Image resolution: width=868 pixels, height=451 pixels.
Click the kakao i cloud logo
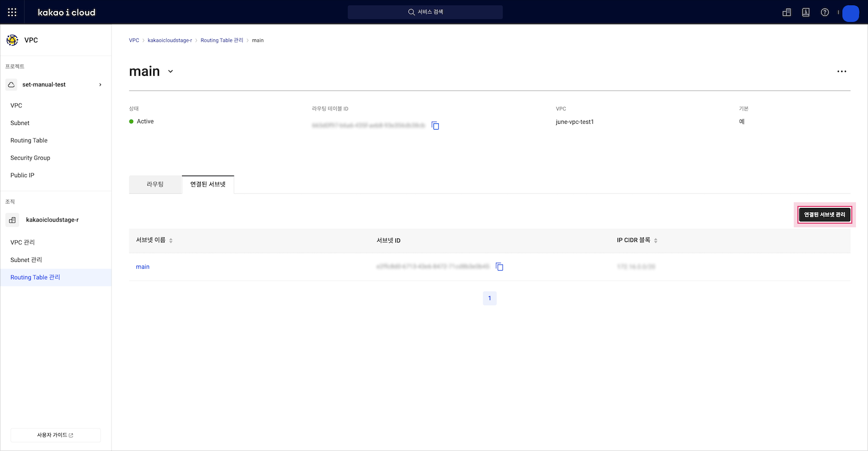(66, 12)
